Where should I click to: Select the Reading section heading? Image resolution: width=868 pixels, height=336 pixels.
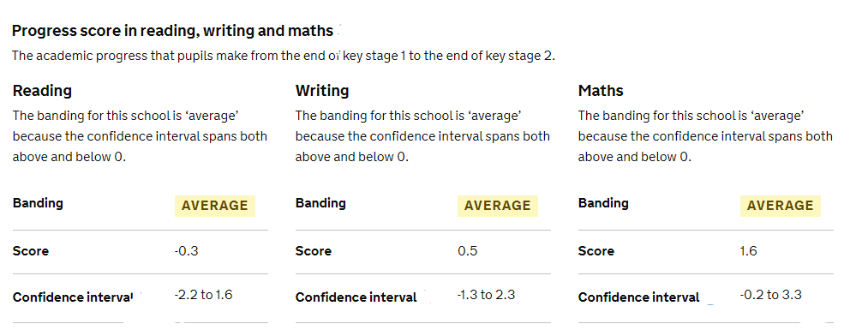[x=42, y=91]
